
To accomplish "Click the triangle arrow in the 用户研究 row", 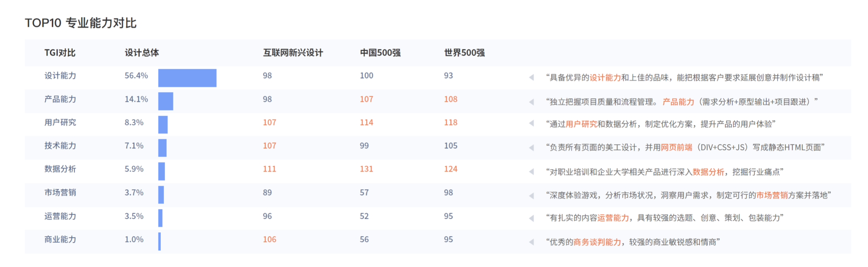I will tap(531, 123).
